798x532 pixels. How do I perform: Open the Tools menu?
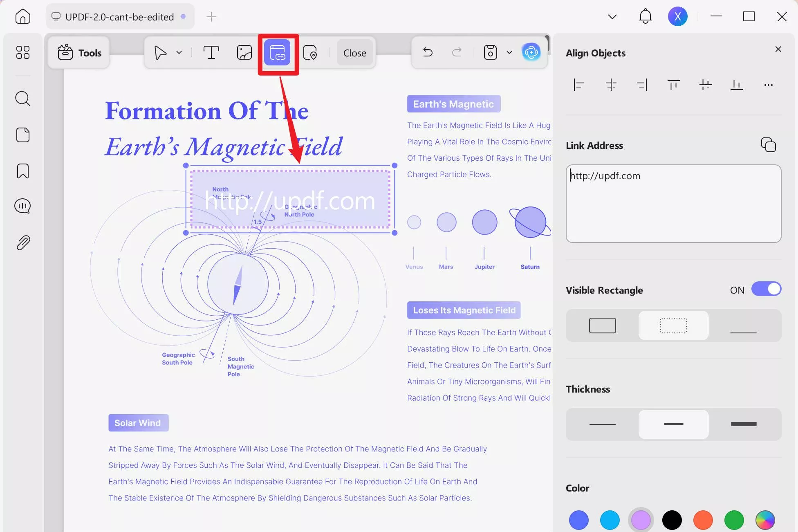(79, 53)
